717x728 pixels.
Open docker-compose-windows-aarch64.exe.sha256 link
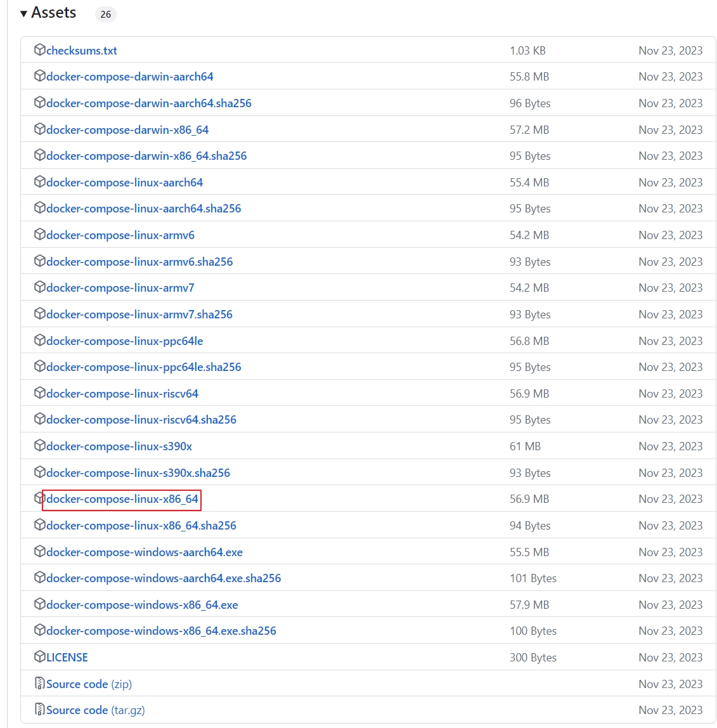tap(164, 578)
